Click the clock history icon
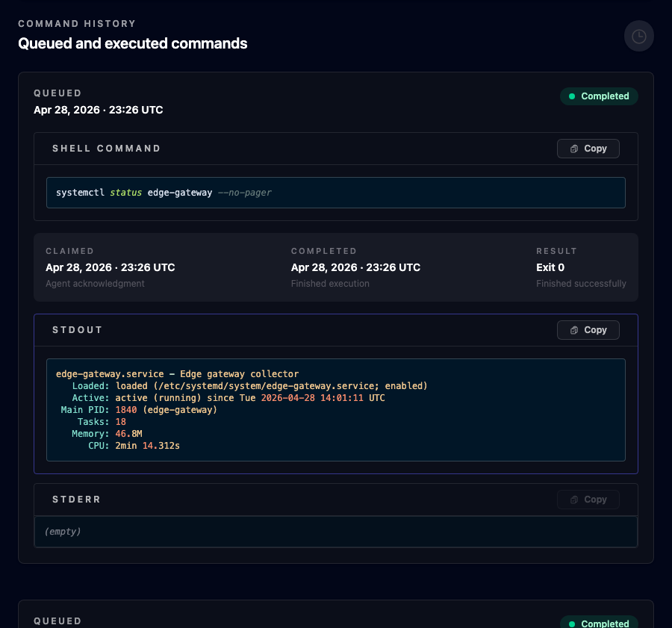 click(x=638, y=36)
